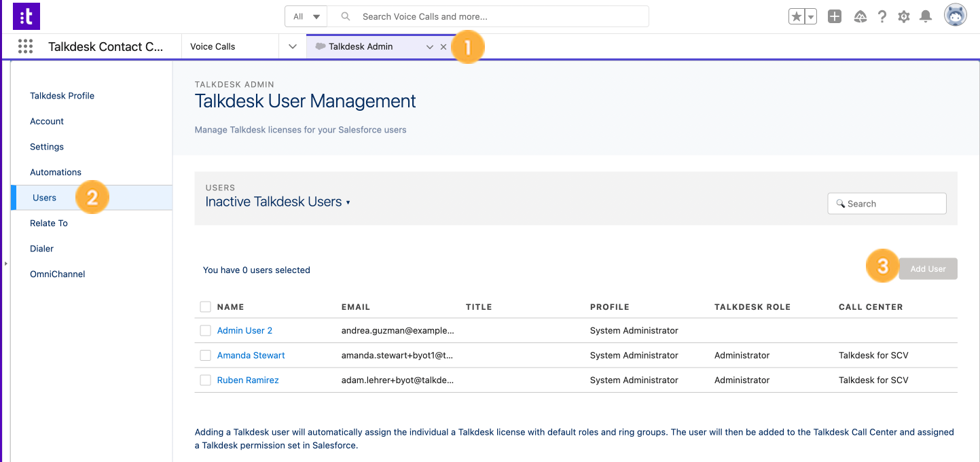Screen dimensions: 980x462
Task: Click the Talkdesk User Management heading
Action: (x=306, y=101)
